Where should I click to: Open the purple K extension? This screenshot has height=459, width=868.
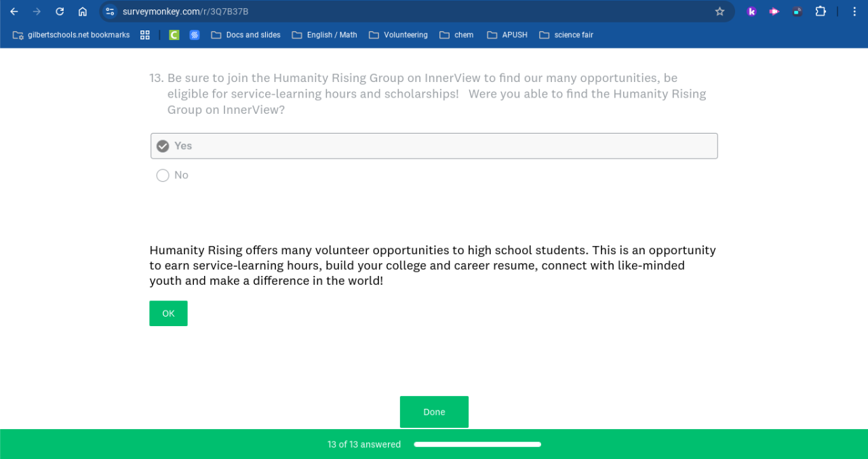[x=751, y=12]
